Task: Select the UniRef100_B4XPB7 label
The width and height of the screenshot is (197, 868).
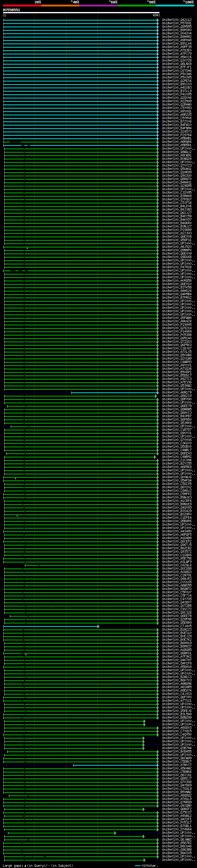Action: 177,416
